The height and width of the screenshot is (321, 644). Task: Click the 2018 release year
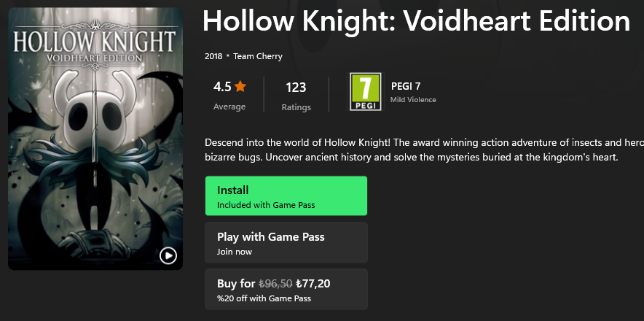coord(213,56)
